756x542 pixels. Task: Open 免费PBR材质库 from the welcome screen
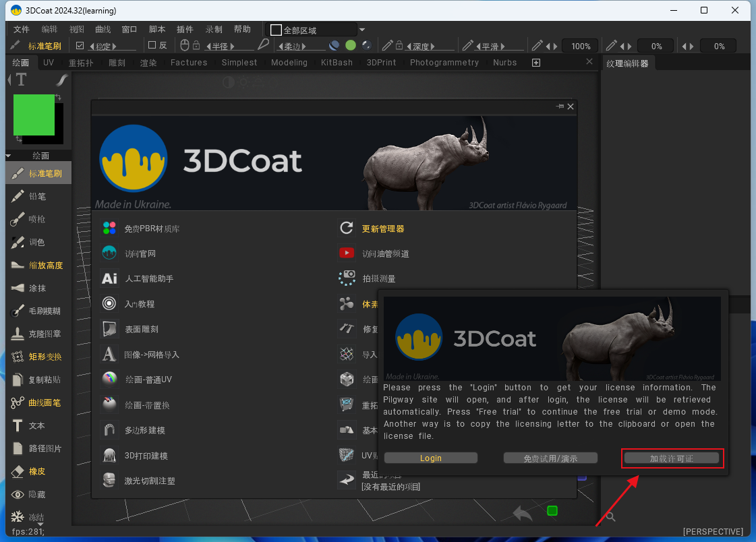click(x=141, y=229)
